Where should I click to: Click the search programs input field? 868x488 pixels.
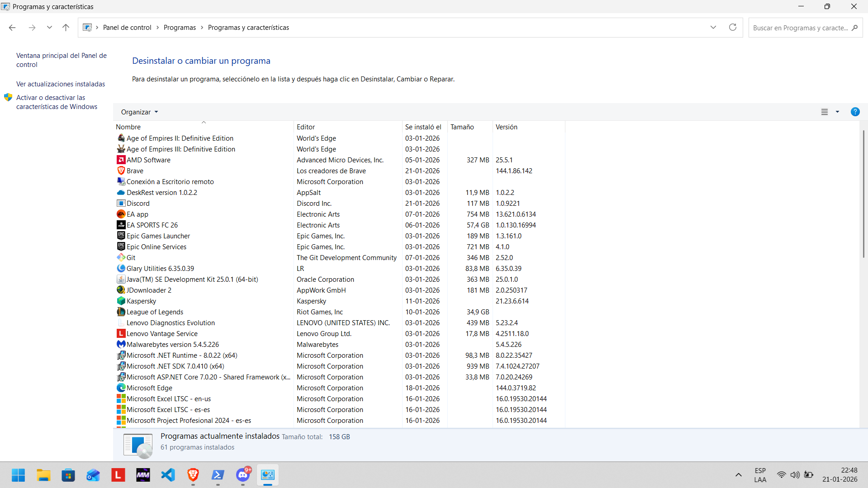800,28
